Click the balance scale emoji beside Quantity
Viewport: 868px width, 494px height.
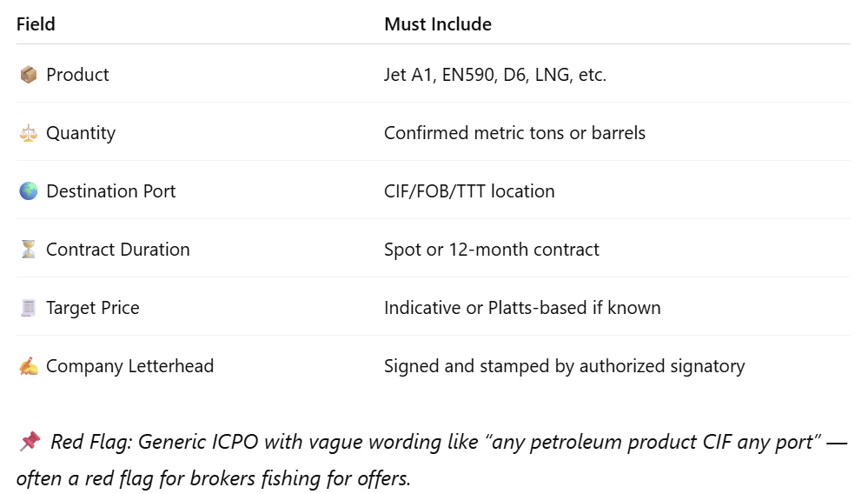[x=28, y=133]
